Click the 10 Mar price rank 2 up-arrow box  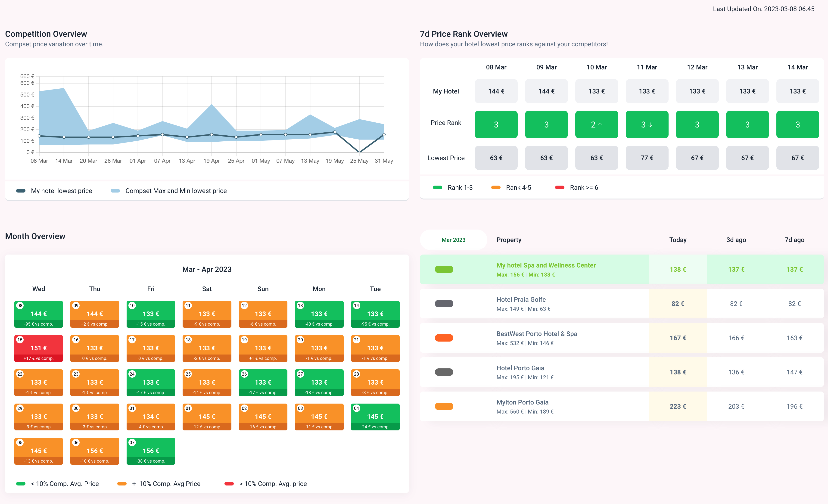click(x=596, y=125)
